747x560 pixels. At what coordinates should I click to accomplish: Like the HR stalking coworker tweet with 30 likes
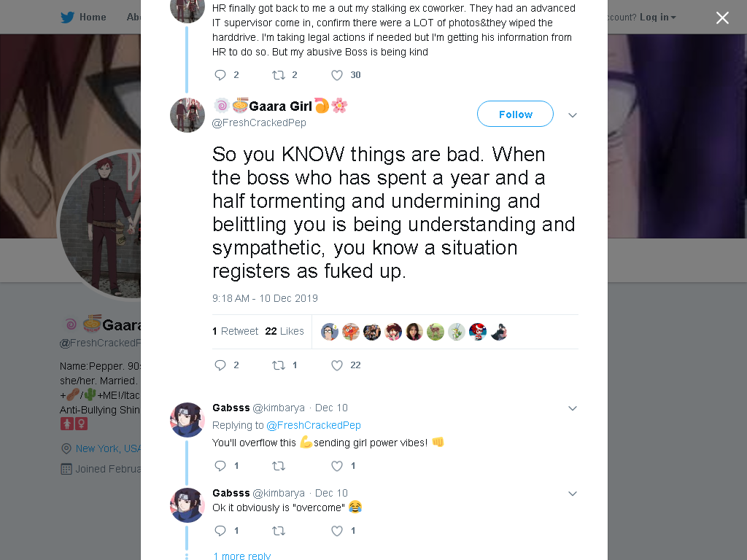(x=337, y=75)
